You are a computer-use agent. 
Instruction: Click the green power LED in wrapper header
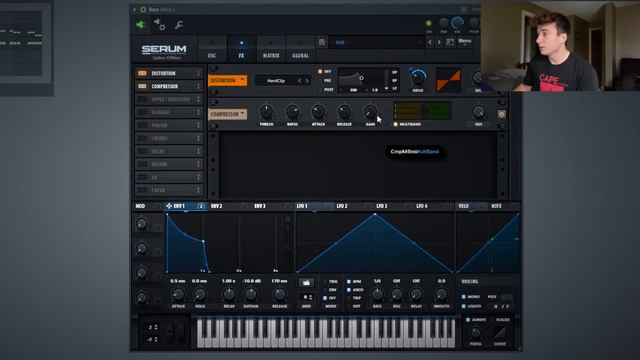point(429,23)
